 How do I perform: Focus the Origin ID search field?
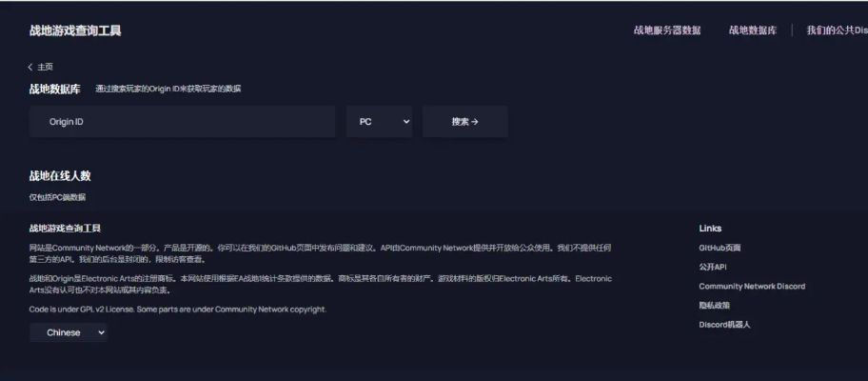pos(182,122)
